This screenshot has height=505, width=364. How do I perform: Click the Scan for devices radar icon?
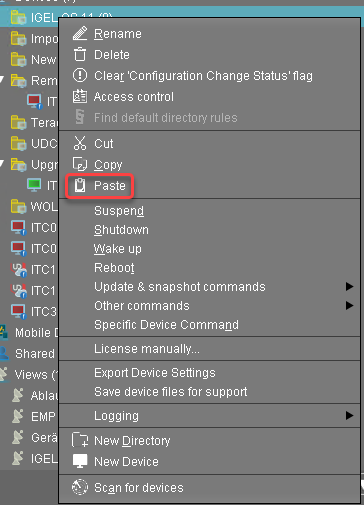(80, 487)
